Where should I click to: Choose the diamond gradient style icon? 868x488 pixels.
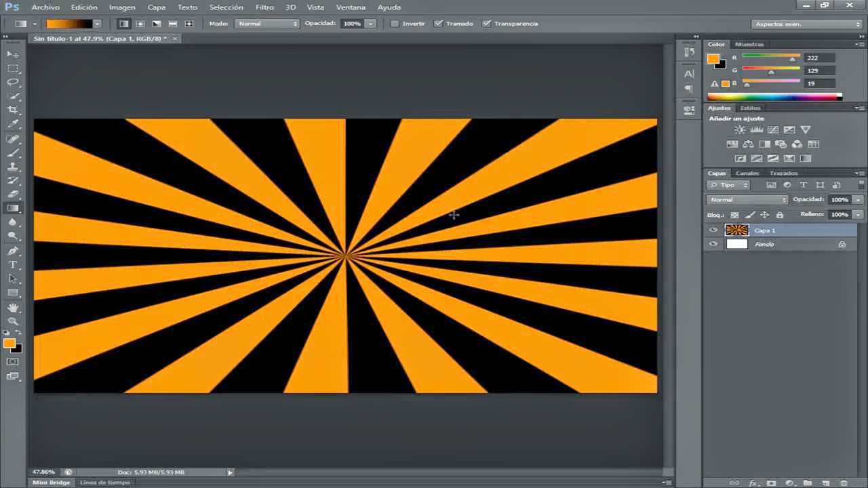pos(189,24)
